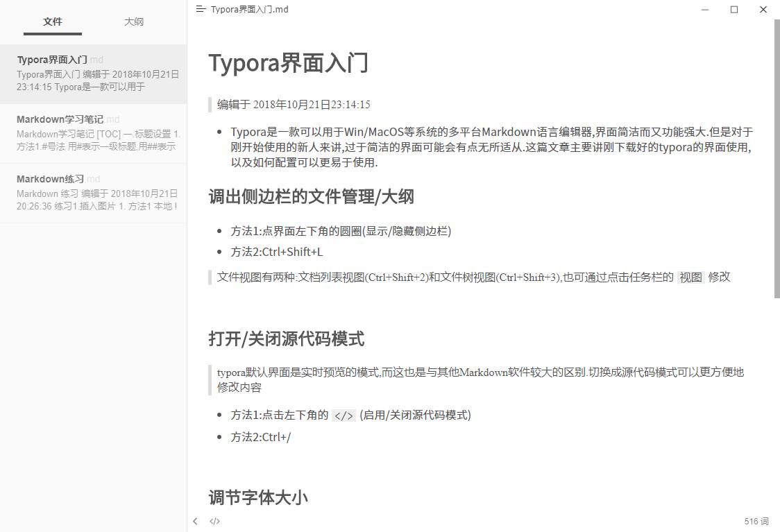Click the heading 调节字体大小
Screen dimensions: 780x532
click(258, 498)
